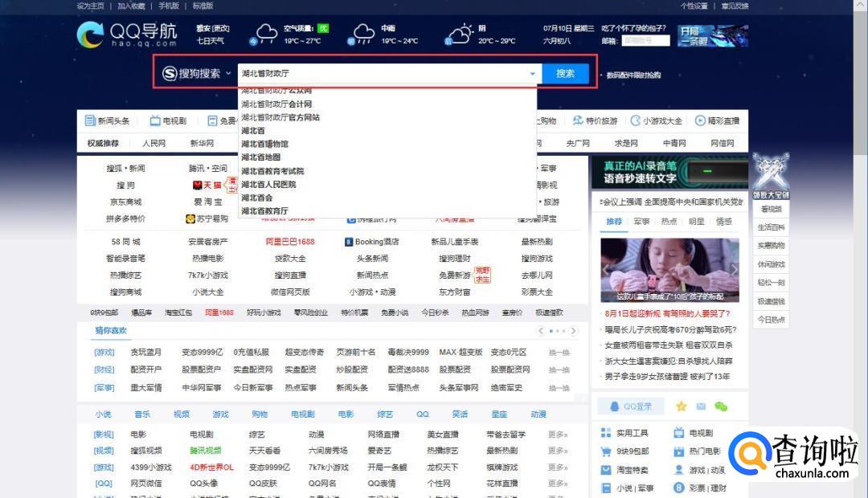Image resolution: width=868 pixels, height=498 pixels.
Task: Open 游戏|动漫 joystick icon
Action: (679, 470)
